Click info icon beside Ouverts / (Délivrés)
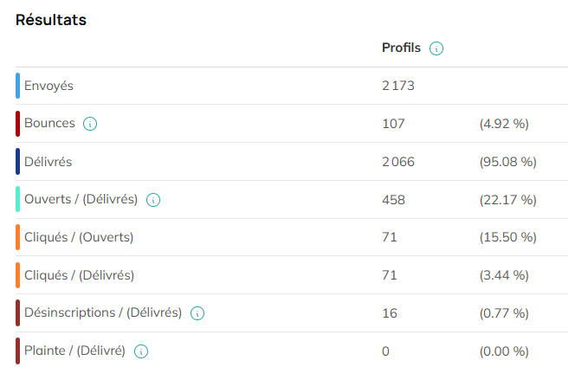Screen dimensions: 588x386 click(x=153, y=200)
